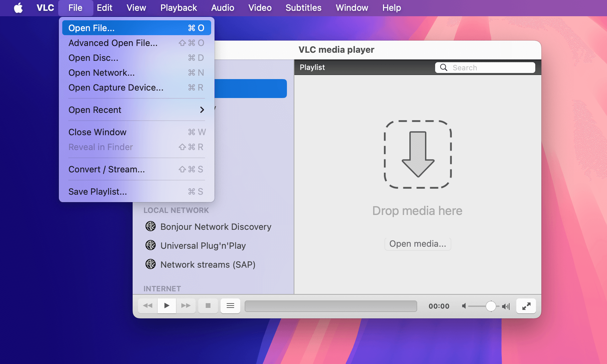Mute audio with the speaker icon
The width and height of the screenshot is (607, 364).
coord(464,306)
